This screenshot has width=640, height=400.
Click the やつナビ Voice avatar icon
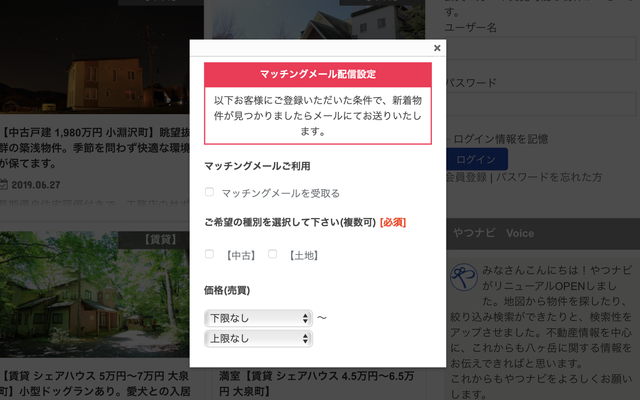point(464,277)
